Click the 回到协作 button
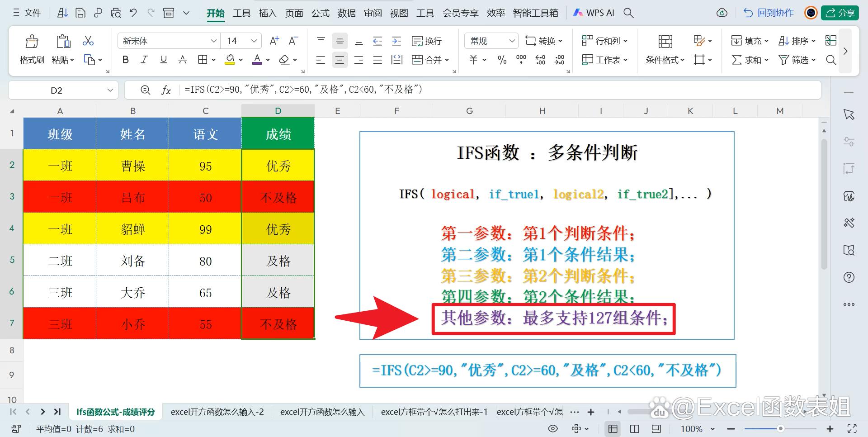Screen dimensions: 868x437 (x=769, y=13)
